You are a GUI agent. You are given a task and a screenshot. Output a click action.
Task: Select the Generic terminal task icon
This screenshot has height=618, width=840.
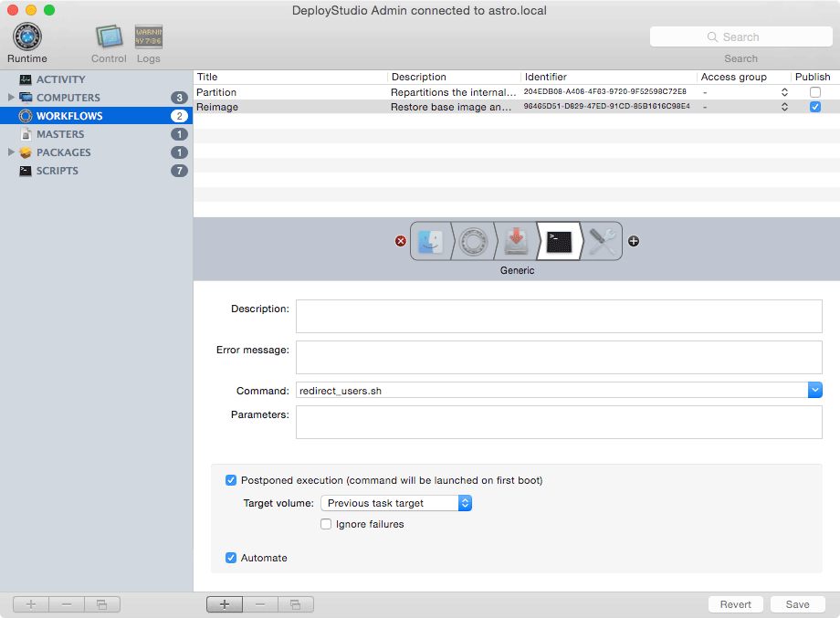559,241
